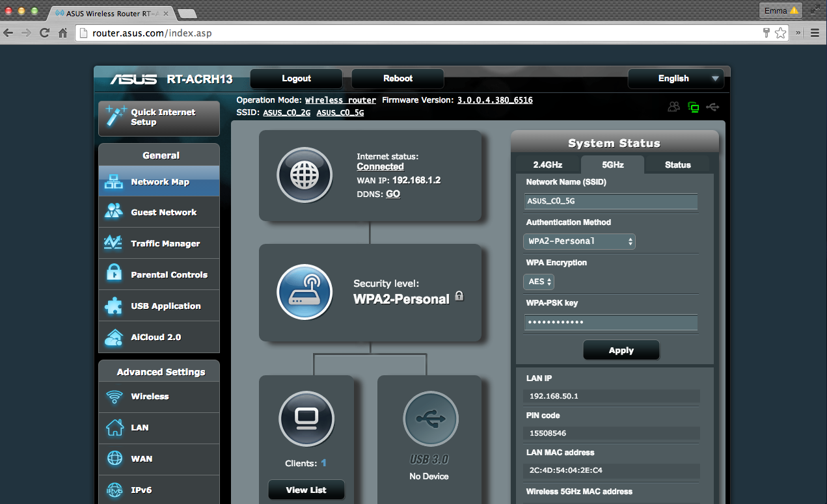Open the Wireless router operation mode link
The width and height of the screenshot is (827, 504).
point(340,100)
